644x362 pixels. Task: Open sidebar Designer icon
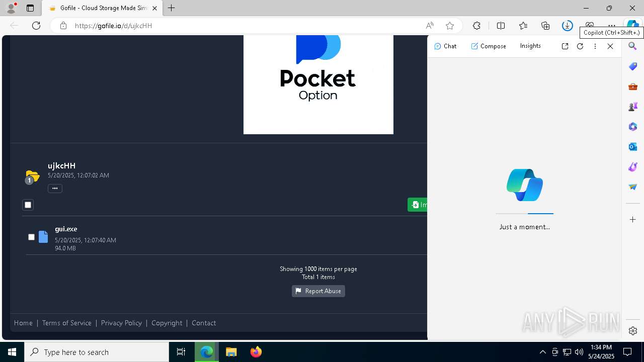[x=633, y=167]
